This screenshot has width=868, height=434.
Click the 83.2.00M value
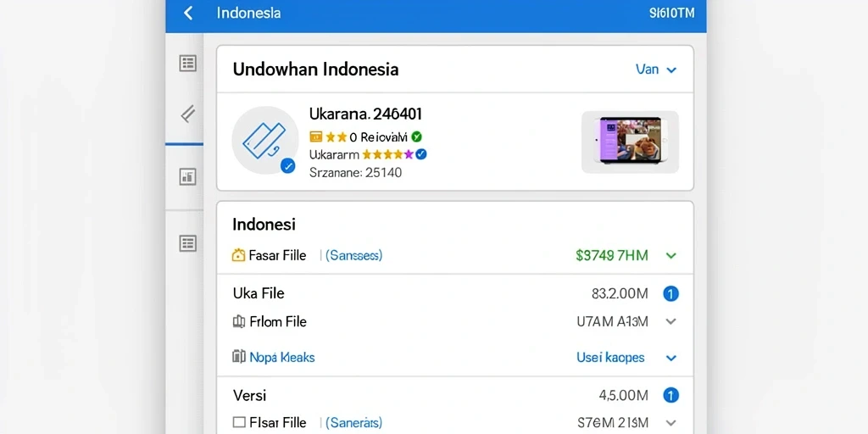[620, 294]
